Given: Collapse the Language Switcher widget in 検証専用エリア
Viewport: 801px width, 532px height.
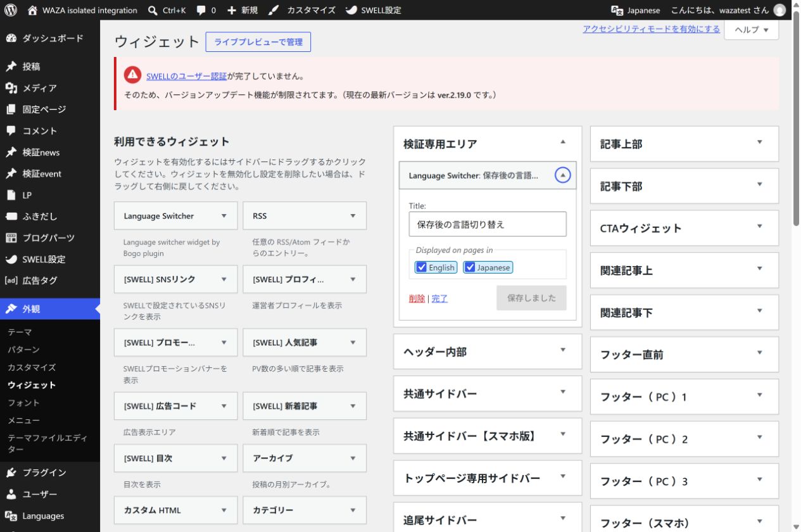Looking at the screenshot, I should click(562, 175).
